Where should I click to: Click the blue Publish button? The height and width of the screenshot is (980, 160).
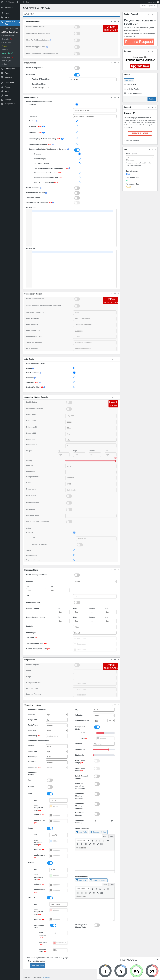click(152, 99)
